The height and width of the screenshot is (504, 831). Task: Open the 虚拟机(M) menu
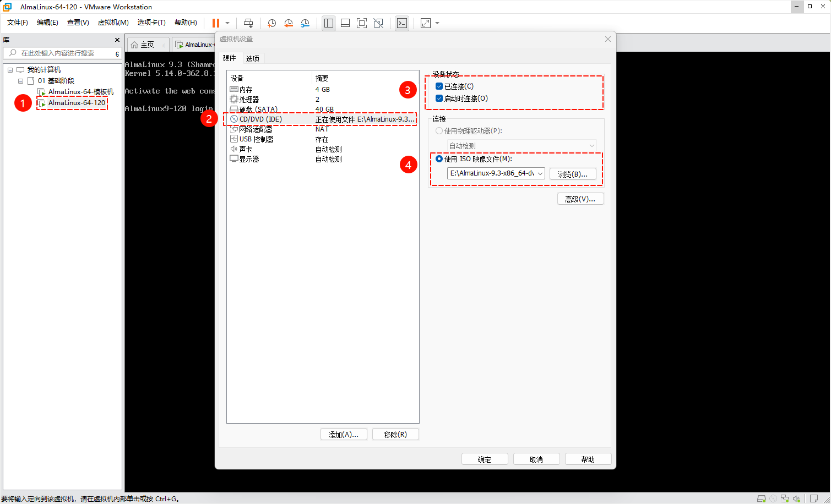[x=113, y=23]
